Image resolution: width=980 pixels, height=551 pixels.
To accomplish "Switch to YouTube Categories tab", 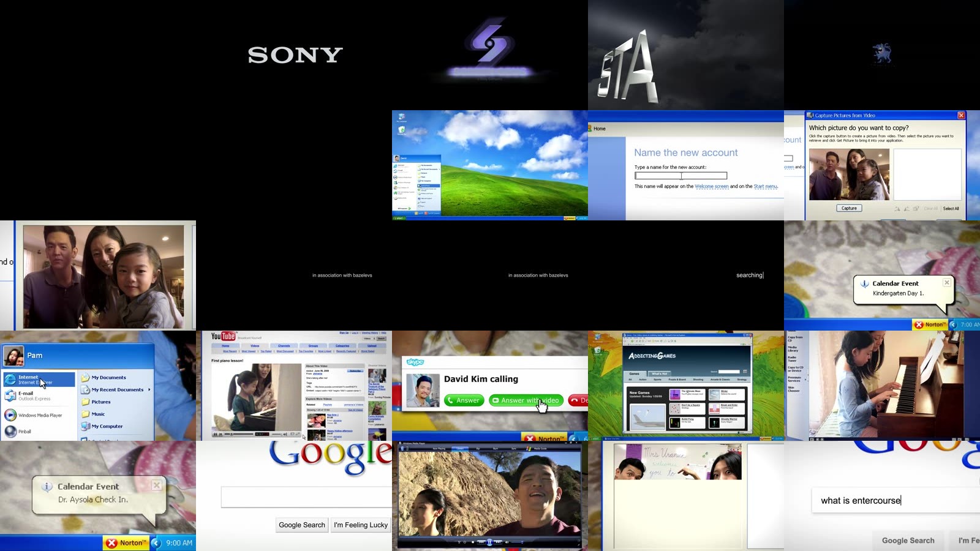I will pos(342,346).
